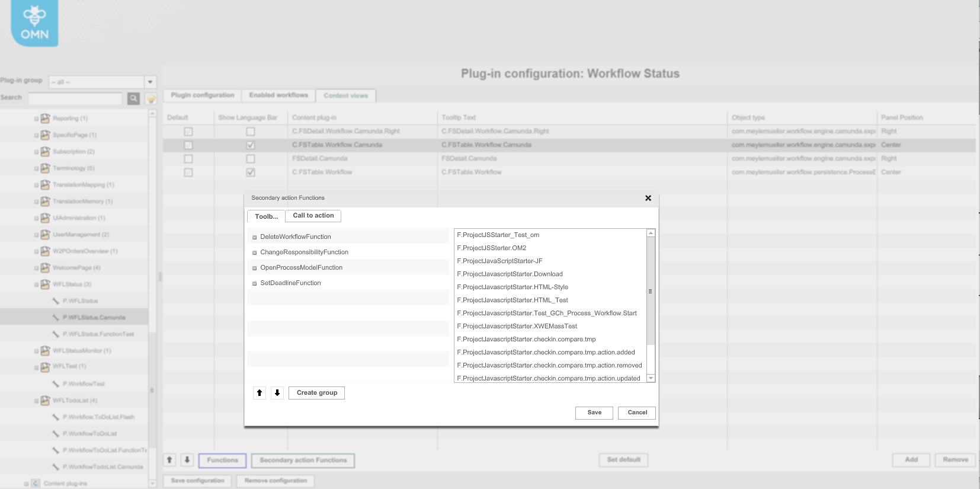The height and width of the screenshot is (489, 980).
Task: Expand the ChangeResponsibilityFunction entry
Action: [x=255, y=253]
